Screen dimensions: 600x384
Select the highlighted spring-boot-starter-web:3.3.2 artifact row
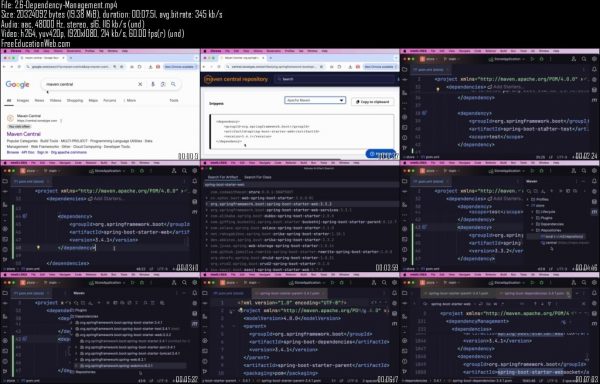(300, 204)
